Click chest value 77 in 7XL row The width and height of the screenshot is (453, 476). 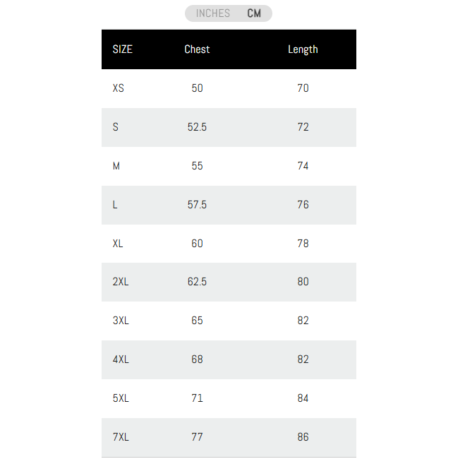[197, 437]
